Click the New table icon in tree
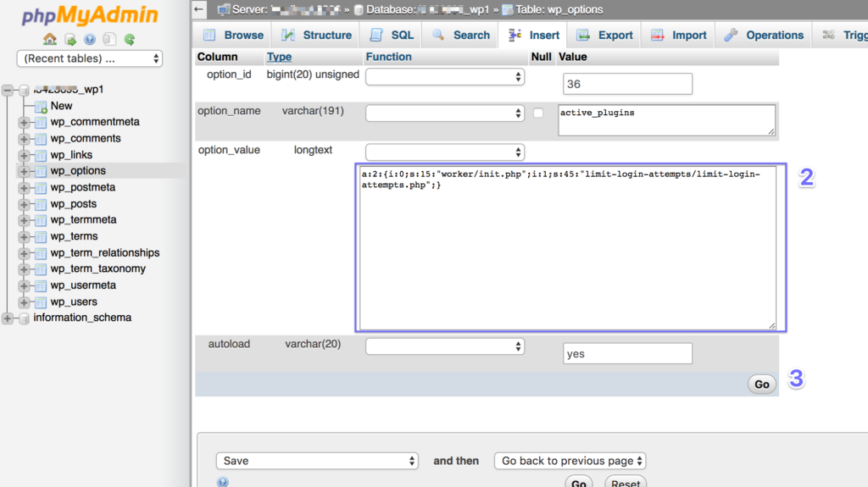Image resolution: width=868 pixels, height=487 pixels. pos(41,106)
